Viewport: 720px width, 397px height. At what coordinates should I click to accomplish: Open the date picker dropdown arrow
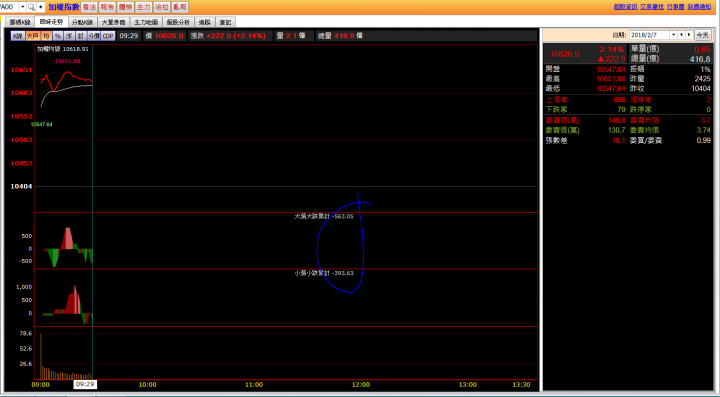673,35
